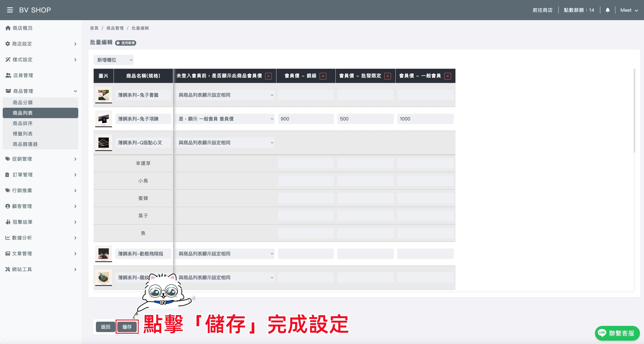The height and width of the screenshot is (344, 644).
Task: Click the 兔子項鍊 product thumbnail
Action: 103,119
